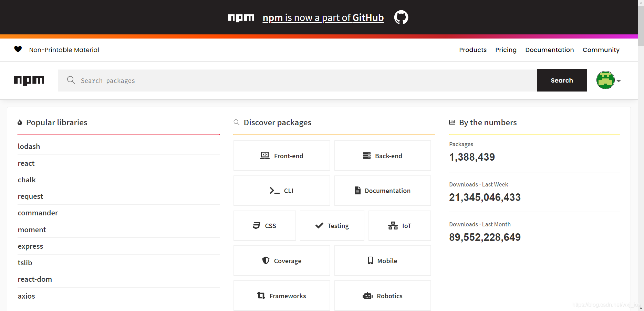The image size is (644, 311).
Task: Open the Front-end package category
Action: pos(282,155)
